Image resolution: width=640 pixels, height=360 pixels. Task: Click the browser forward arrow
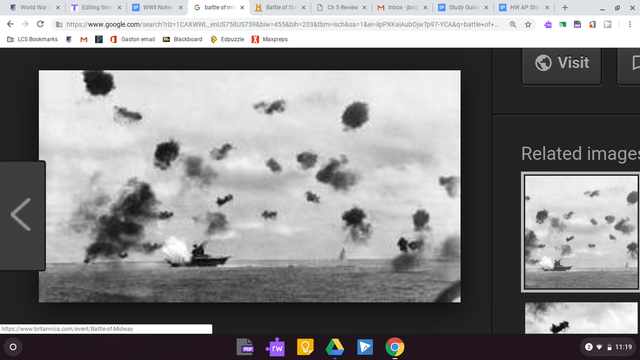(x=25, y=24)
